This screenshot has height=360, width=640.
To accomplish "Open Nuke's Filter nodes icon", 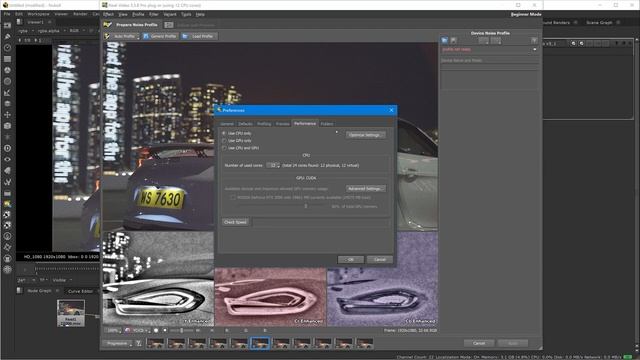I will [x=7, y=82].
